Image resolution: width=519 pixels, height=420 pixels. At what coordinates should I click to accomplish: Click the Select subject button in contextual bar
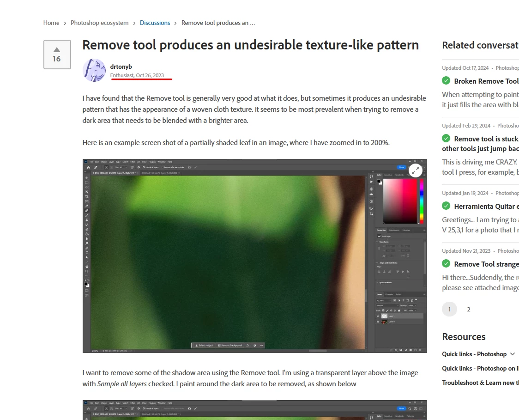tap(204, 345)
